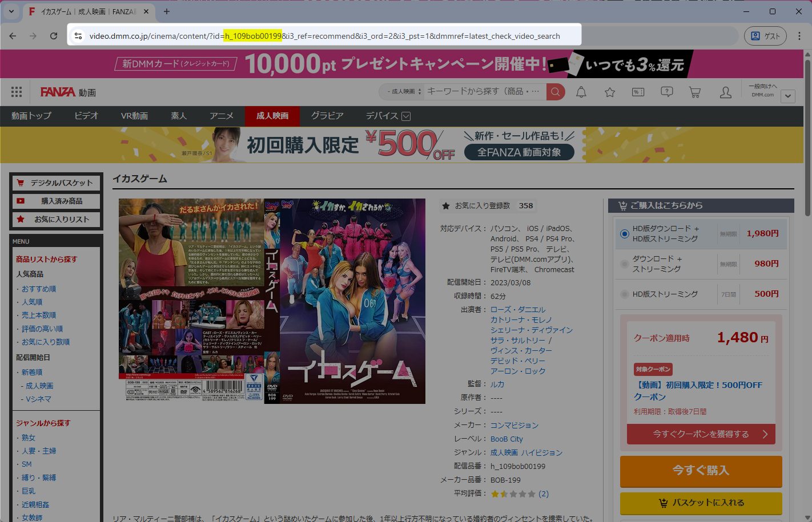Click the 今すぐ購入 buy button
Viewport: 812px width, 522px height.
[701, 471]
